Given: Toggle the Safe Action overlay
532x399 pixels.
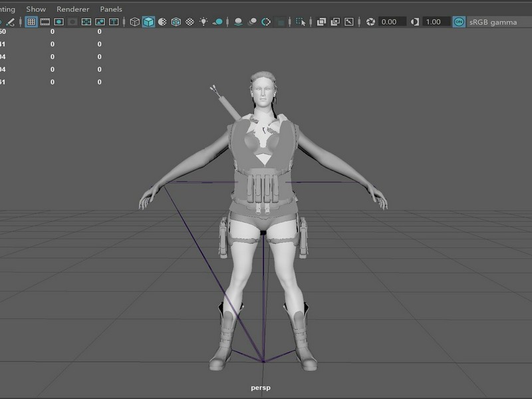Looking at the screenshot, I should tap(100, 22).
